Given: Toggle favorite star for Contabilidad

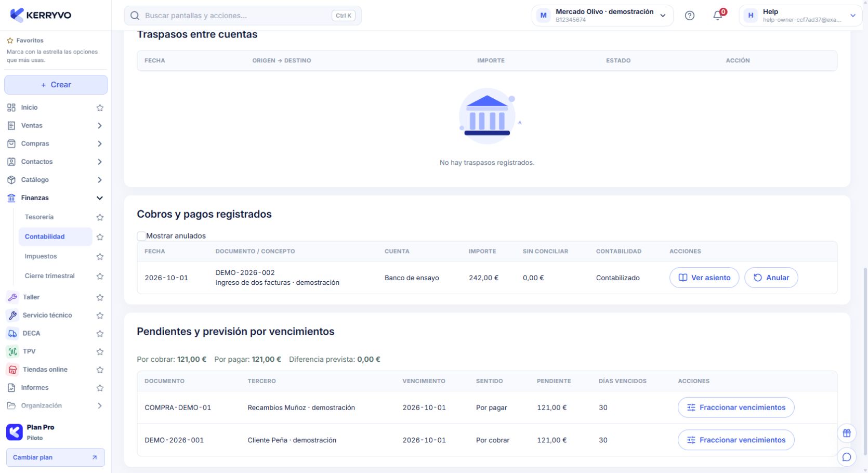Looking at the screenshot, I should point(100,237).
